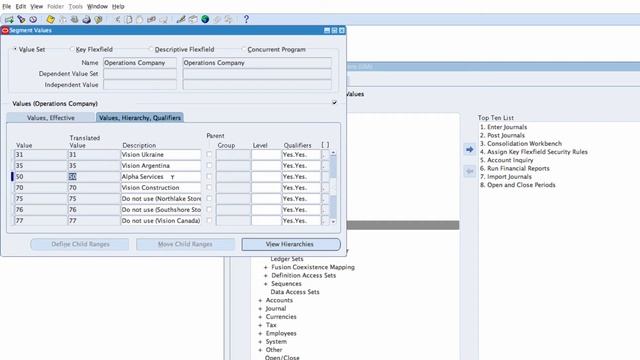Expand the Employees tree node
Screen dimensions: 640x360
click(260, 333)
